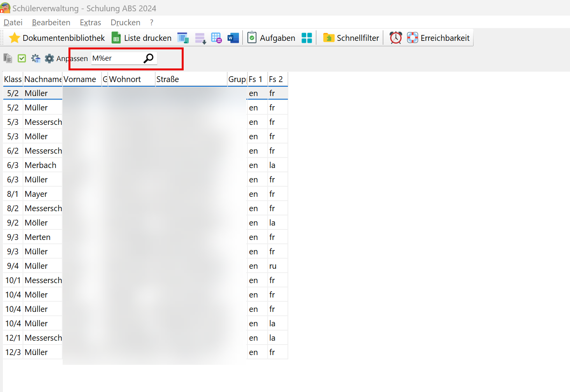
Task: Click Liste drucken with green sheet icon
Action: point(142,38)
